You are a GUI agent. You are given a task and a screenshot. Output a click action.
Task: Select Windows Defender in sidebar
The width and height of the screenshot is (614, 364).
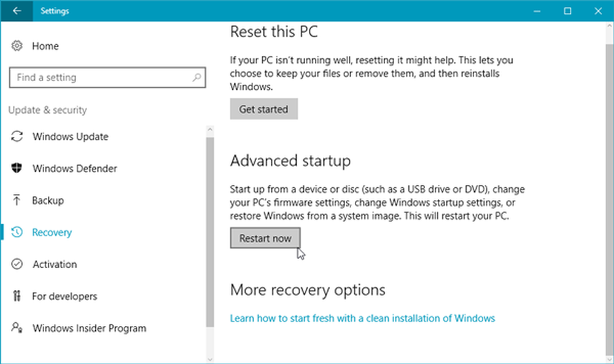point(75,168)
